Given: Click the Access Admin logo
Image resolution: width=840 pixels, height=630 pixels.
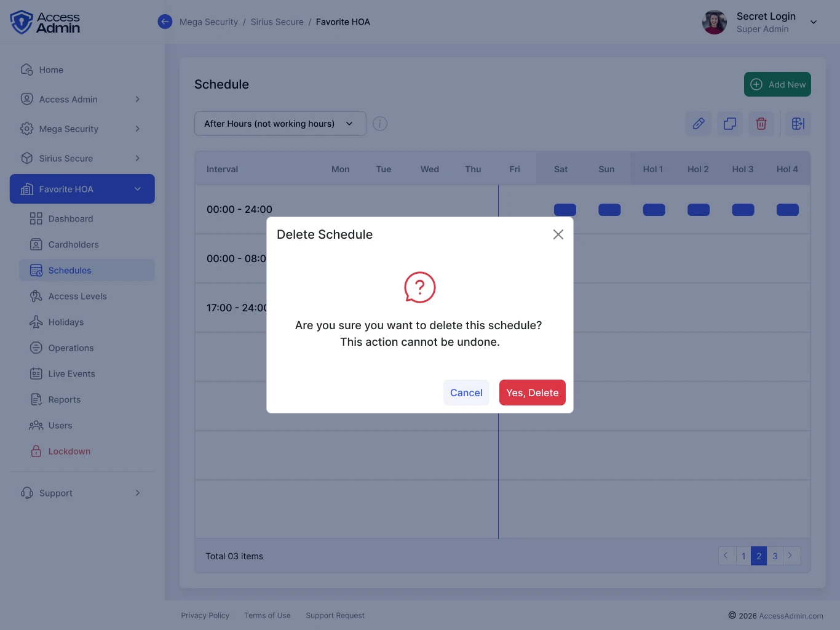Looking at the screenshot, I should point(46,22).
